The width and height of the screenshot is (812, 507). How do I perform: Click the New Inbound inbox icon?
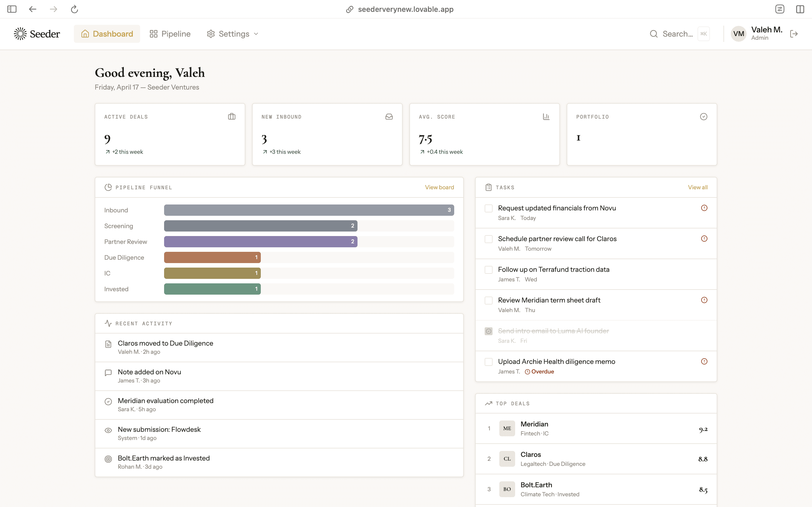pos(389,117)
